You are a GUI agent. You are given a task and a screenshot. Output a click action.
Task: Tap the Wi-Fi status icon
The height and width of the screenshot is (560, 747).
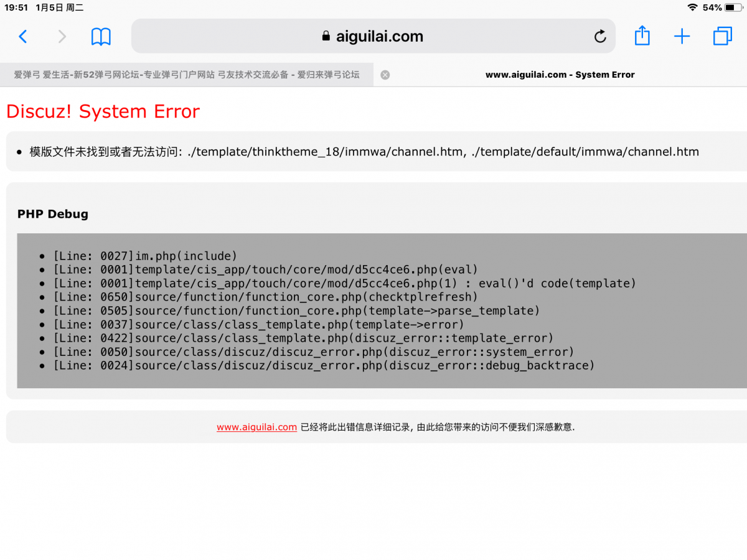click(x=692, y=7)
